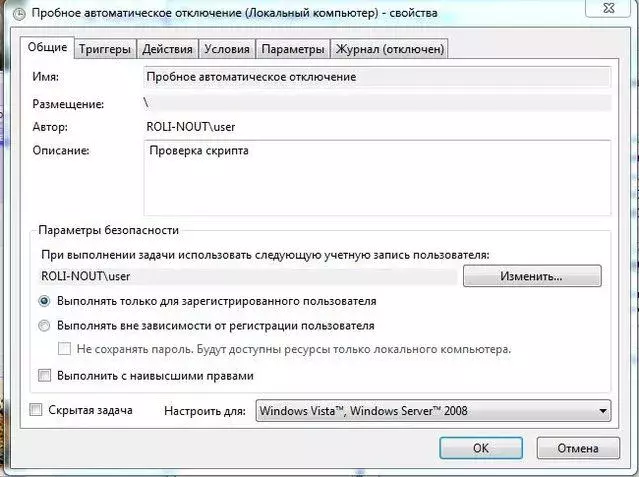Open the Триггеры tab
The height and width of the screenshot is (477, 639).
[105, 49]
